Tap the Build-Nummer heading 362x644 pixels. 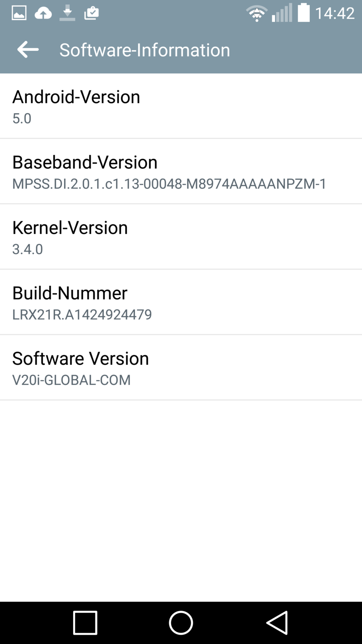70,293
